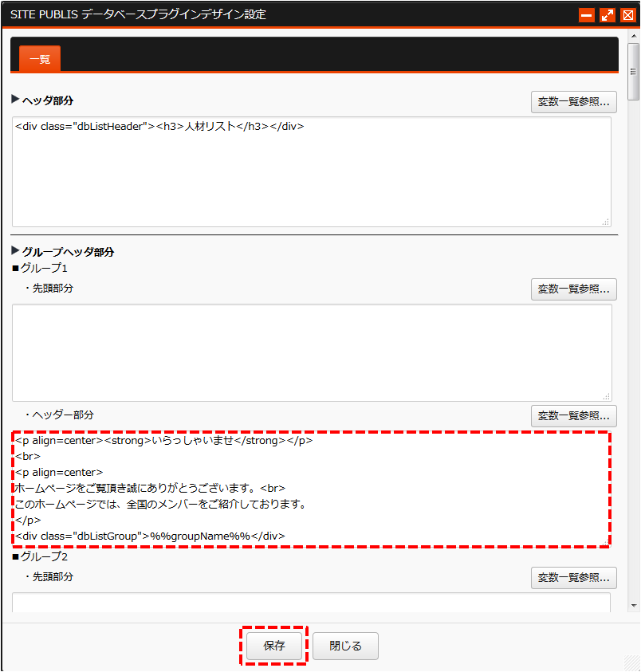Image resolution: width=641 pixels, height=672 pixels.
Task: Click the dialog's corner resize grip
Action: click(631, 662)
